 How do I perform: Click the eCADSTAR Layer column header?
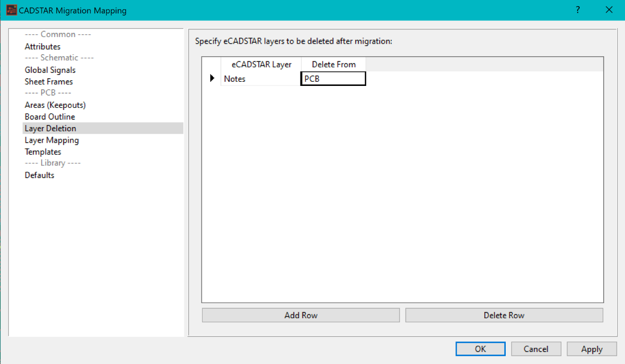pyautogui.click(x=261, y=65)
